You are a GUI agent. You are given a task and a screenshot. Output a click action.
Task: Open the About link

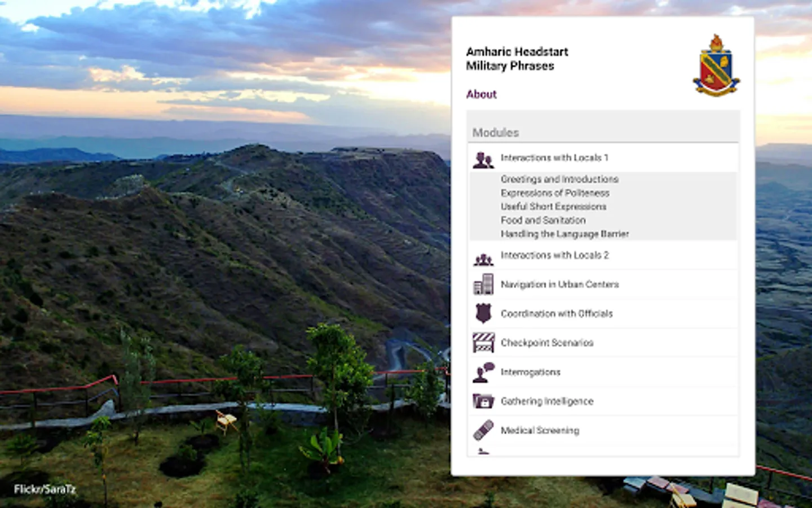(481, 94)
